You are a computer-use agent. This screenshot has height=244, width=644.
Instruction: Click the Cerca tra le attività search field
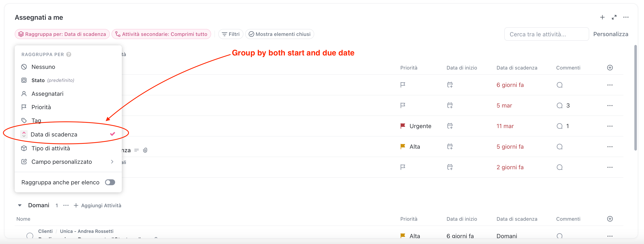(x=546, y=34)
